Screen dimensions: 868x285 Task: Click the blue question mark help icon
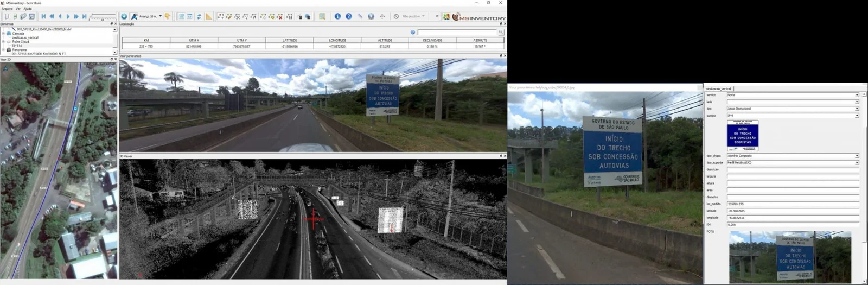coord(349,16)
